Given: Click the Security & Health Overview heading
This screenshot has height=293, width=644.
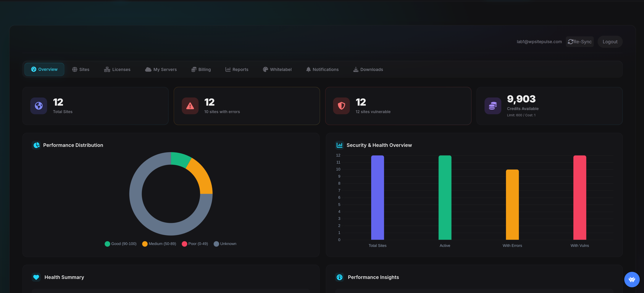Looking at the screenshot, I should pos(379,145).
